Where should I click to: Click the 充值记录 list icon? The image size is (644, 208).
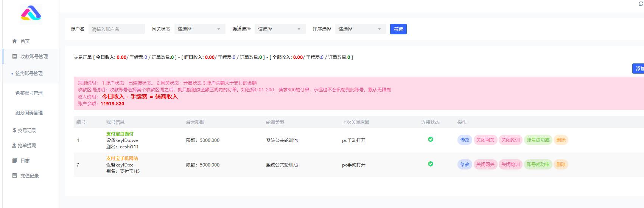[14, 176]
